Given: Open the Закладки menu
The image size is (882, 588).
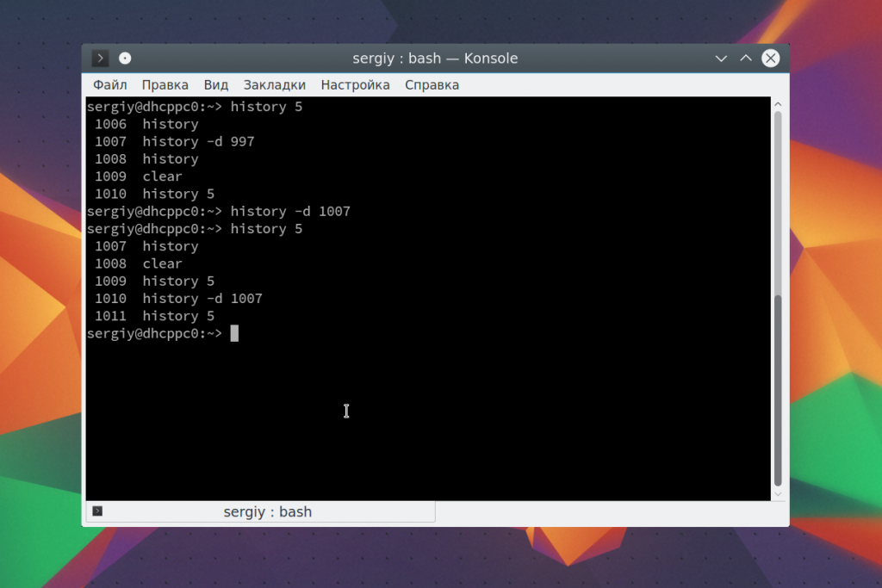Looking at the screenshot, I should click(275, 84).
